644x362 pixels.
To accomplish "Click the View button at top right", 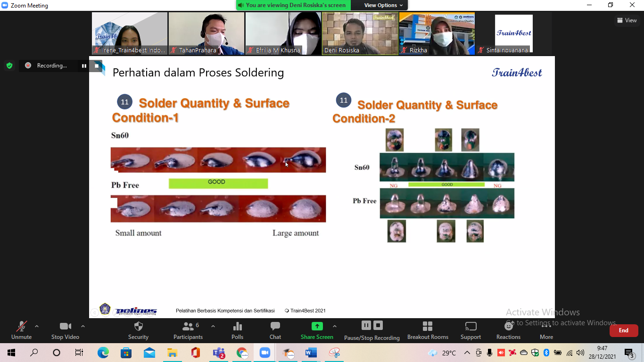I will (x=627, y=20).
